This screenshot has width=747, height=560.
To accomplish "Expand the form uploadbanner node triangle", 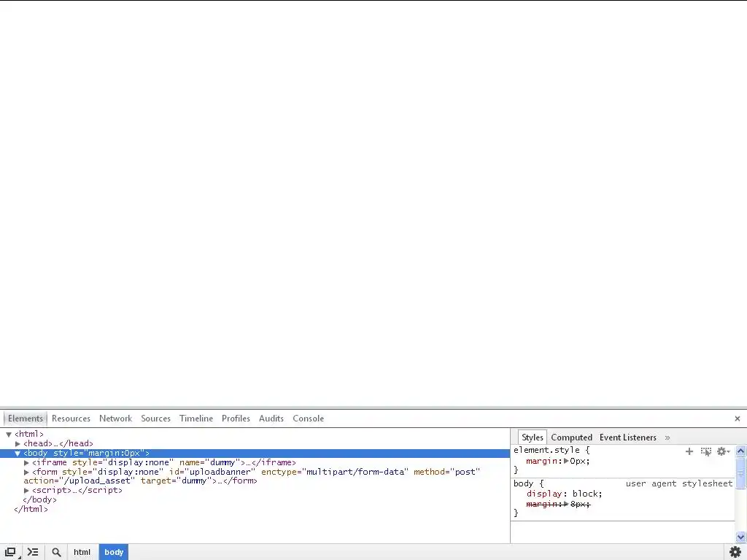I will (x=27, y=472).
